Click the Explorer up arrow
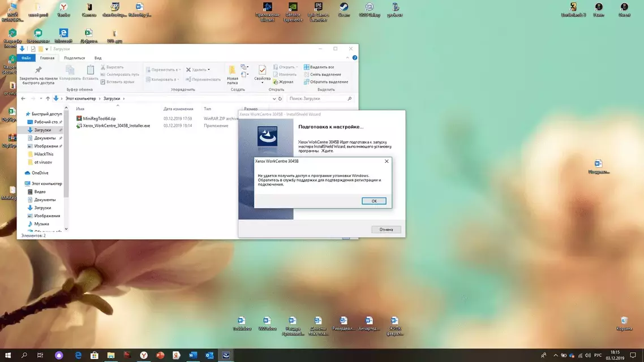The width and height of the screenshot is (644, 362). point(48,98)
